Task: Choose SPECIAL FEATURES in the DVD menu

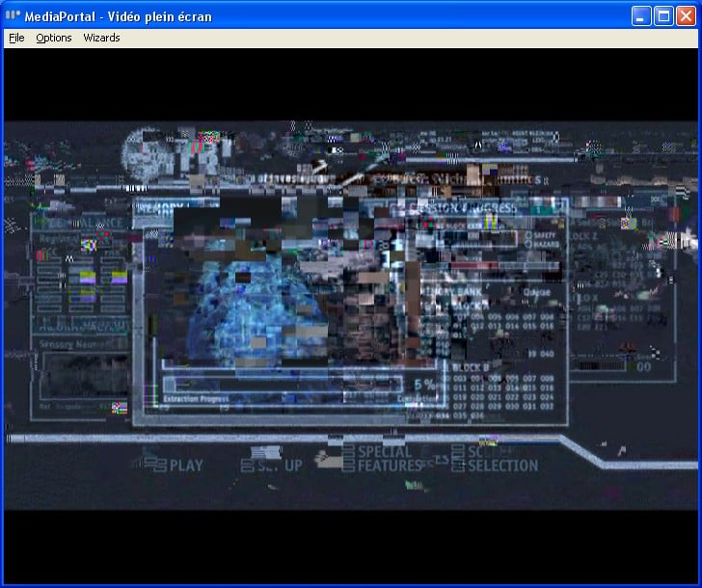Action: tap(390, 459)
